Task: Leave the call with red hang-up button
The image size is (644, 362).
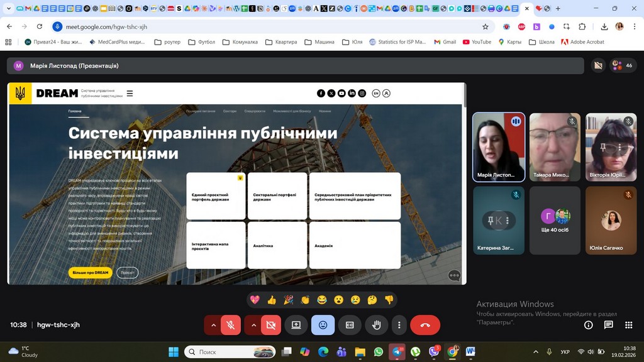Action: 425,325
